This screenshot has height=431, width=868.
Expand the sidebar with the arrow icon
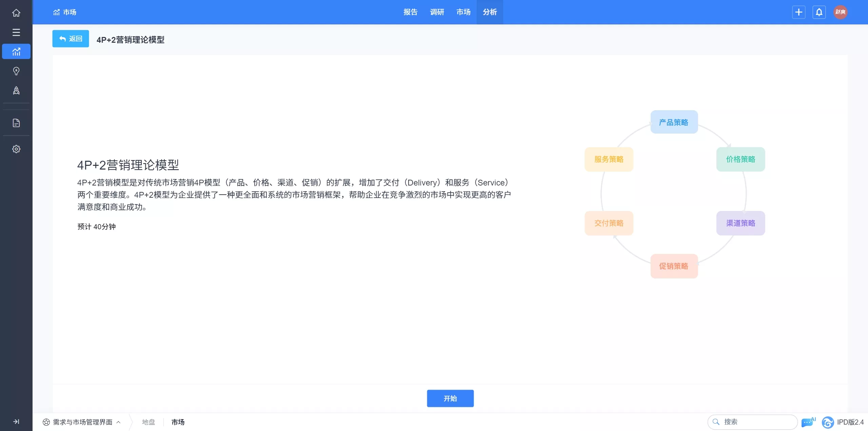click(16, 422)
